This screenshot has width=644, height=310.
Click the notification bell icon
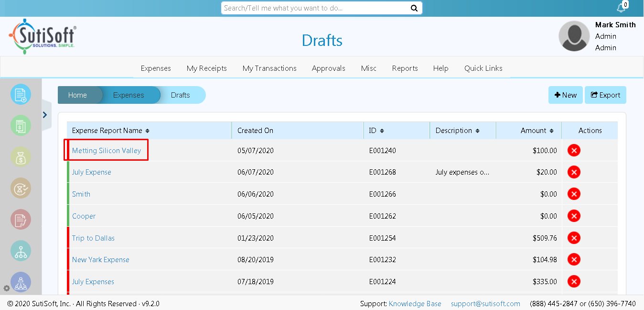(621, 8)
